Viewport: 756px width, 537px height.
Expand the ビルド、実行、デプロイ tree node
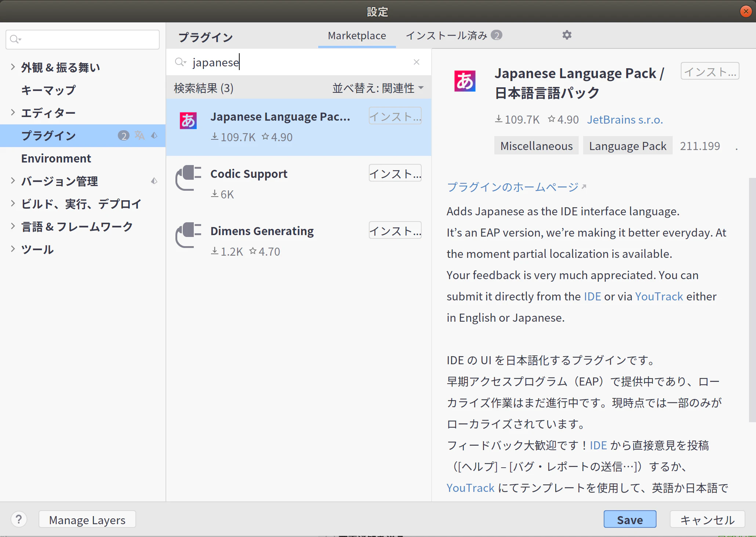coord(13,204)
